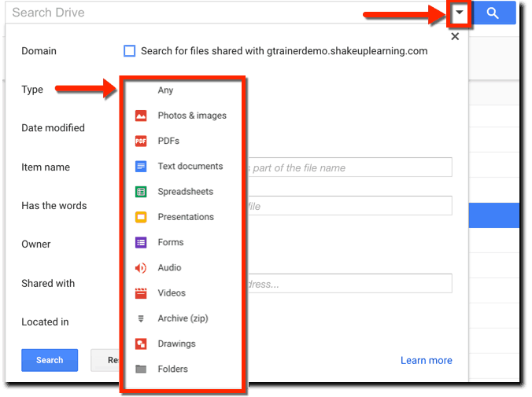532x397 pixels.
Task: Select Any from the Type list
Action: (165, 90)
